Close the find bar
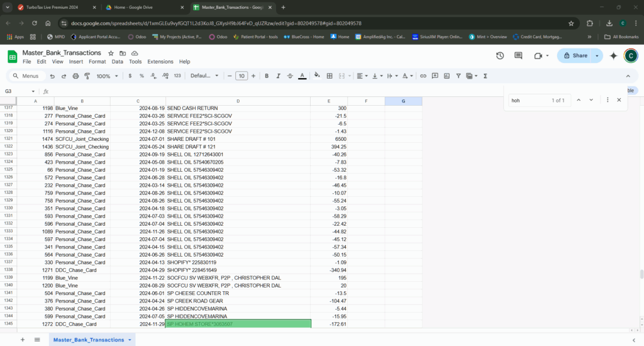Screen dimensions: 644x346 [619, 100]
